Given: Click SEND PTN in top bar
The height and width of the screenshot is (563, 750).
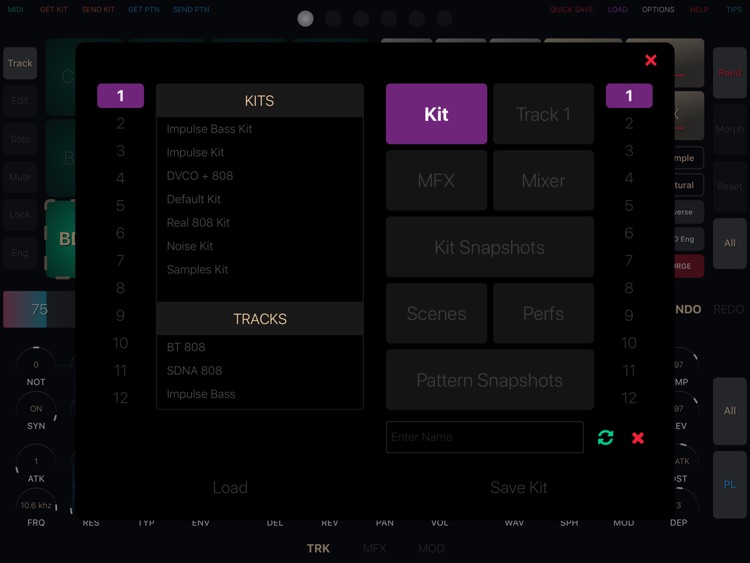Looking at the screenshot, I should [191, 9].
